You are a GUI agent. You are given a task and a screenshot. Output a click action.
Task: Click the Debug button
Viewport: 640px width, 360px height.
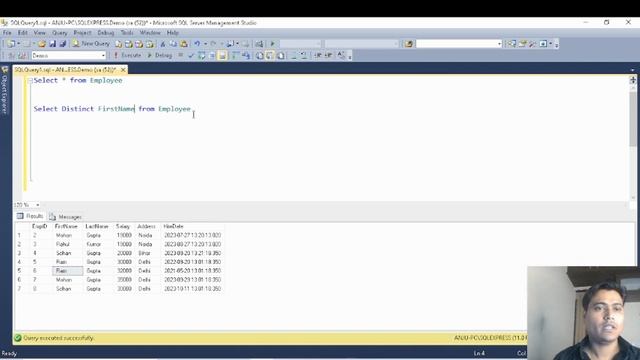point(160,56)
